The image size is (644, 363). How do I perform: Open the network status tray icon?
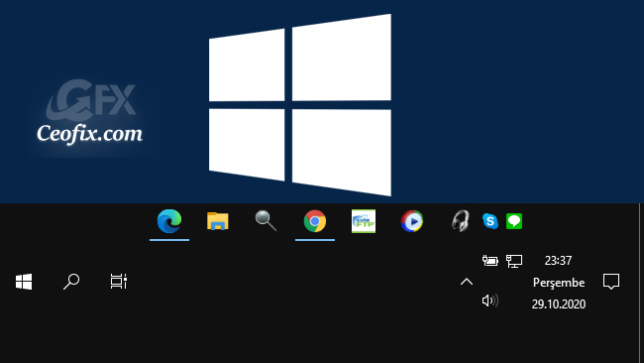click(514, 261)
